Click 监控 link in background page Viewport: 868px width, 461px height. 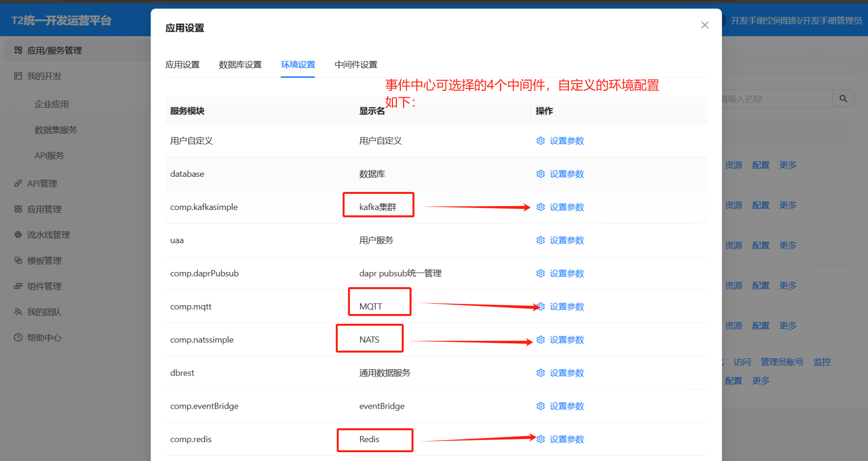tap(822, 362)
